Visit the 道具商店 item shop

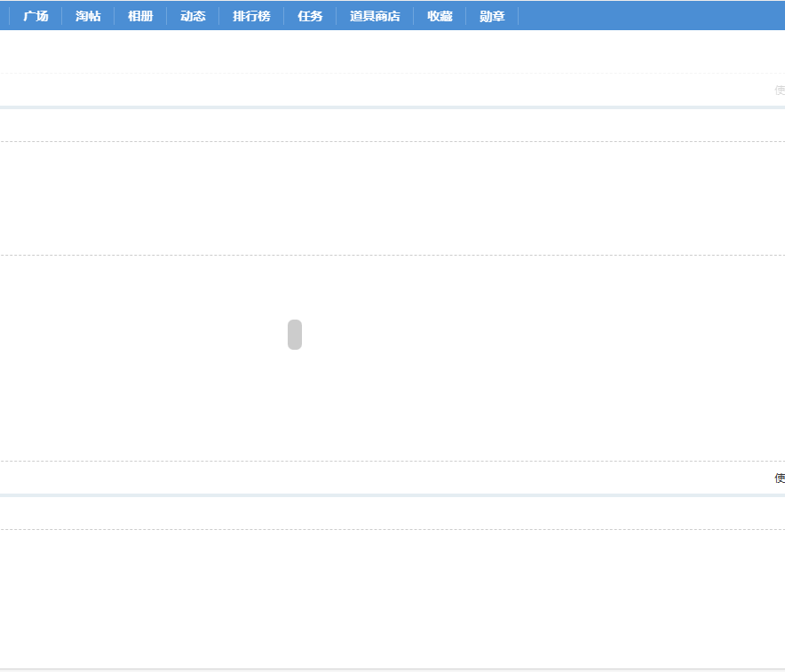pos(375,16)
